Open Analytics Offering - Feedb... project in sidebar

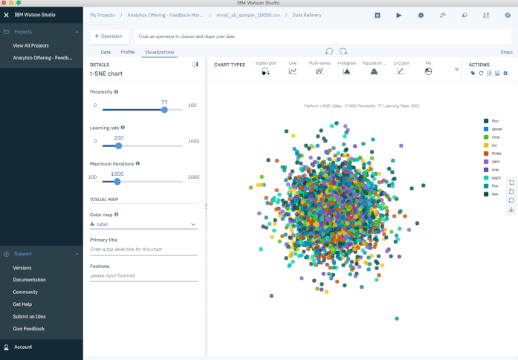(x=42, y=58)
